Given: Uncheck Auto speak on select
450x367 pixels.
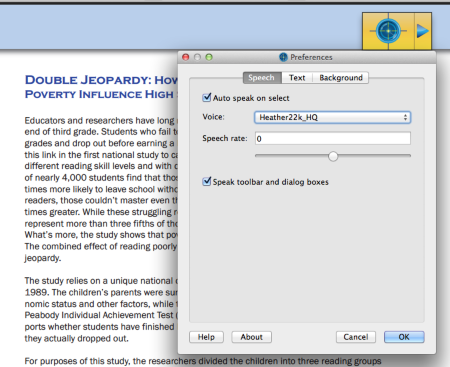Looking at the screenshot, I should tap(207, 98).
